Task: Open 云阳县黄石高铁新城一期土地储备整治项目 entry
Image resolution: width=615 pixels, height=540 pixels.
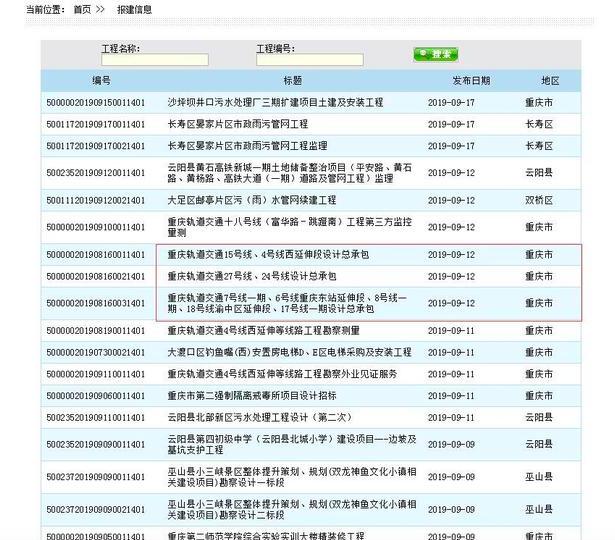Action: [x=290, y=173]
